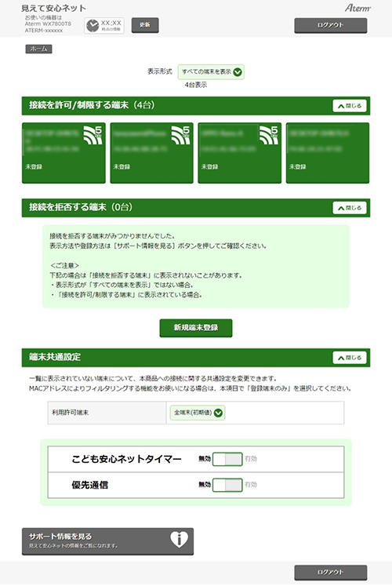392x586 pixels.
Task: Click the Aterm WX7800T8 device model text
Action: click(x=48, y=24)
